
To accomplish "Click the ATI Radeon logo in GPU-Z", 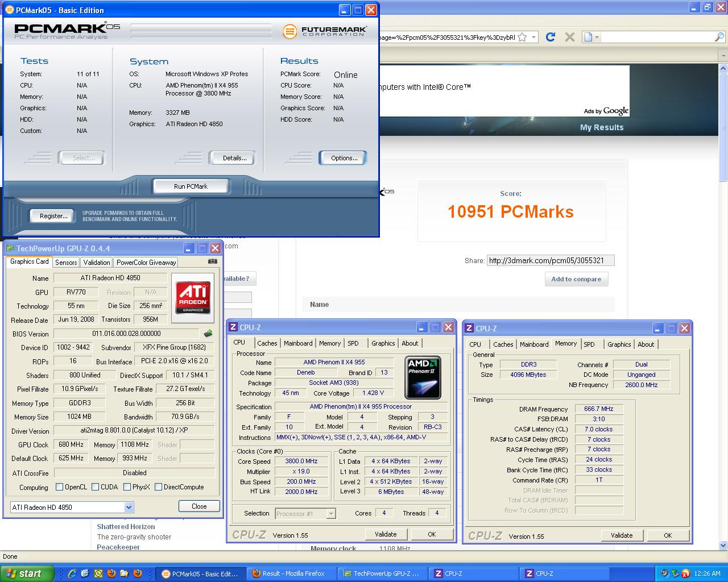I will click(193, 297).
